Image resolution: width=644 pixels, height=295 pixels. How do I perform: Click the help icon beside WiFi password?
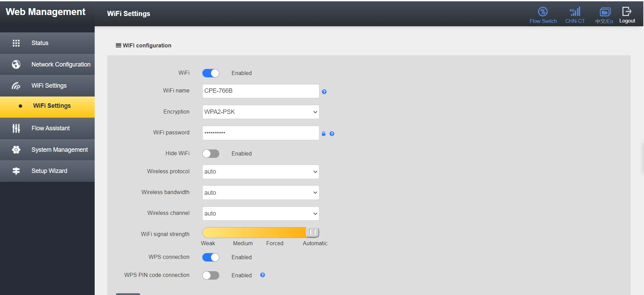coord(332,134)
